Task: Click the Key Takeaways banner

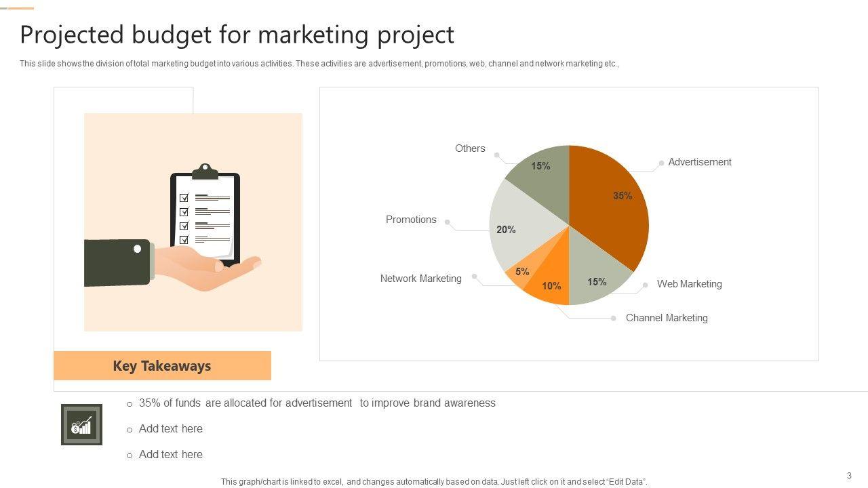Action: point(162,366)
